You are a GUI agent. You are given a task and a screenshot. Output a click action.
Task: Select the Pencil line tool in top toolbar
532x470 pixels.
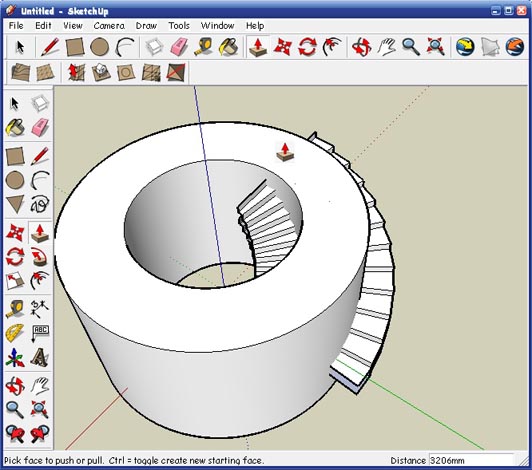50,47
